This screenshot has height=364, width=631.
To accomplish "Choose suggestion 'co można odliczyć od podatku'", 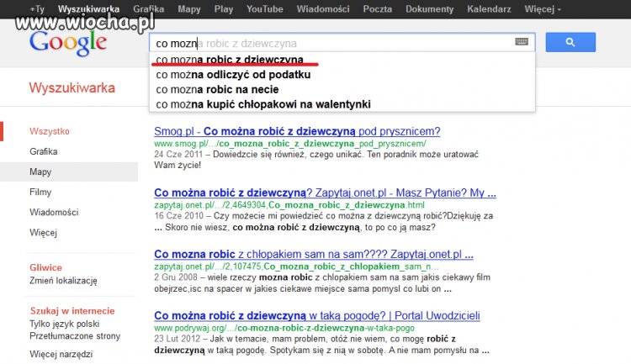I will [x=342, y=75].
